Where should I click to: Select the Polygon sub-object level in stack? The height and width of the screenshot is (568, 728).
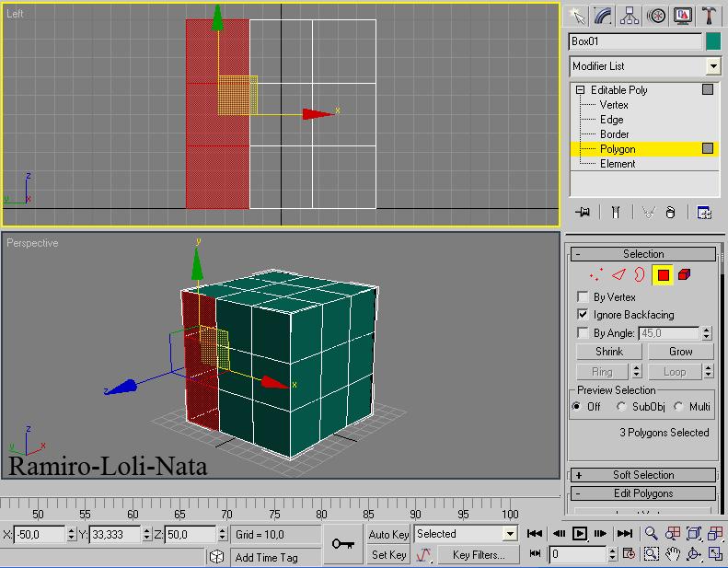pos(644,149)
